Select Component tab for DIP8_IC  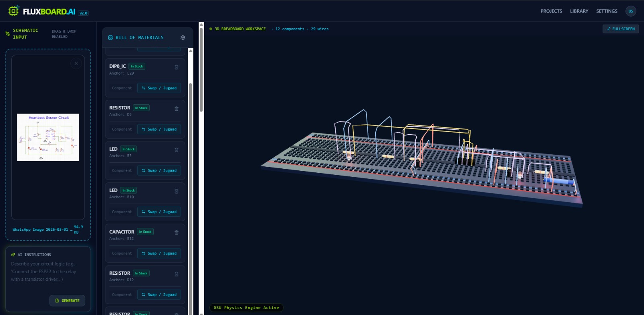point(122,88)
